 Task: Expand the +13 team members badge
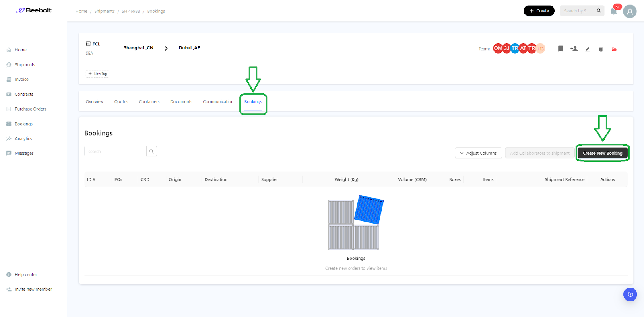540,49
